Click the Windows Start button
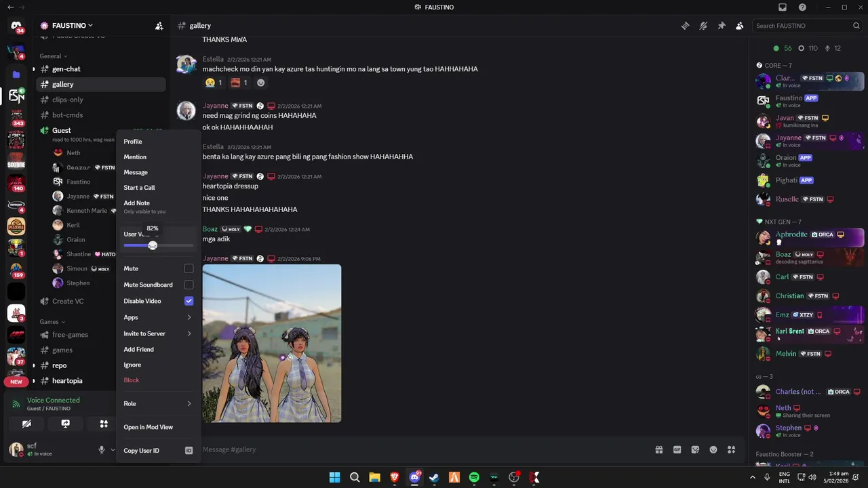Viewport: 868px width, 488px height. [334, 477]
